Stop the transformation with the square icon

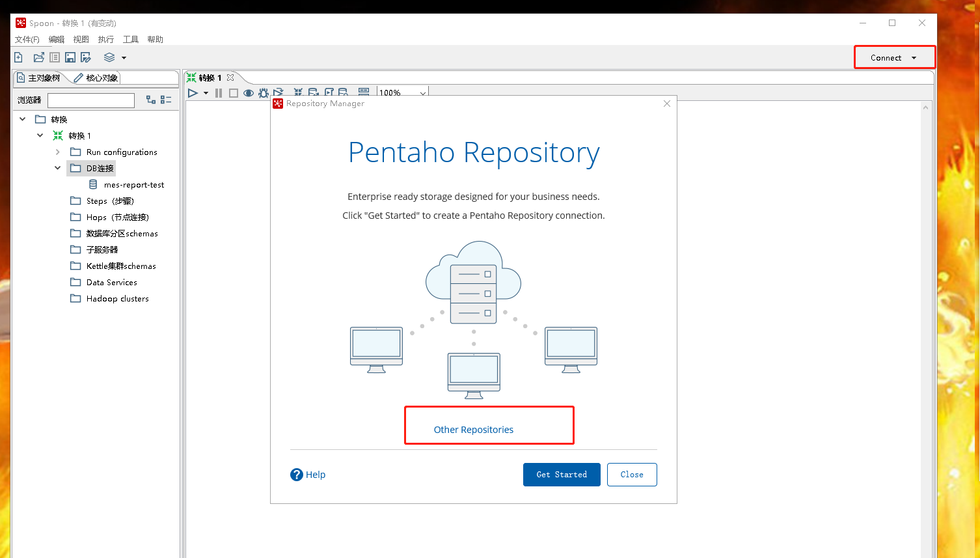pos(234,93)
